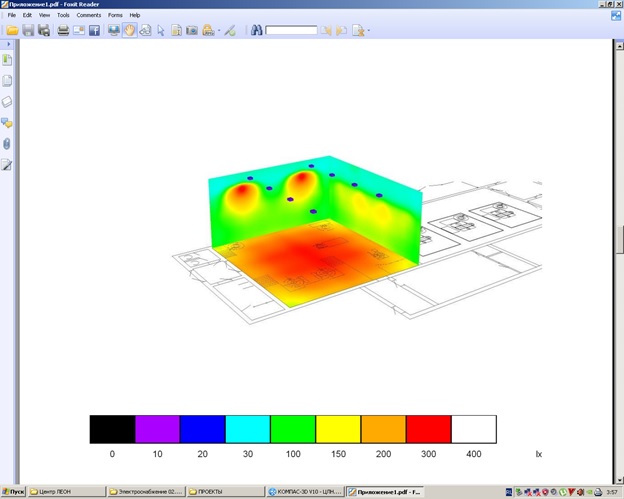Click the find previous arrow icon
Image resolution: width=624 pixels, height=499 pixels.
(x=326, y=31)
